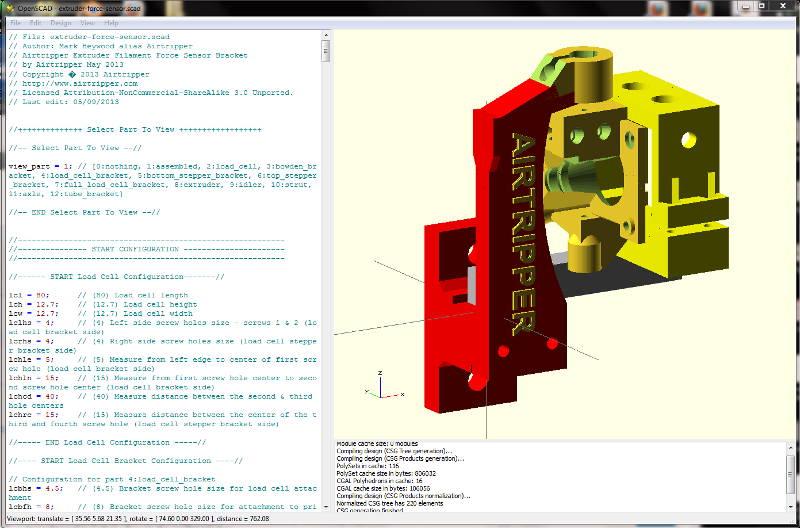Open the Help menu
This screenshot has width=800, height=528.
111,23
